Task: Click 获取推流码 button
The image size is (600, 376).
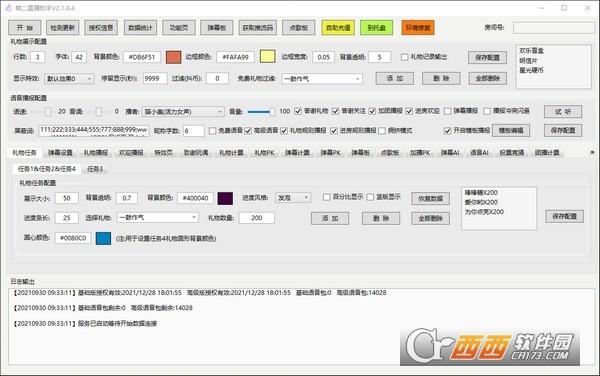Action: 258,28
